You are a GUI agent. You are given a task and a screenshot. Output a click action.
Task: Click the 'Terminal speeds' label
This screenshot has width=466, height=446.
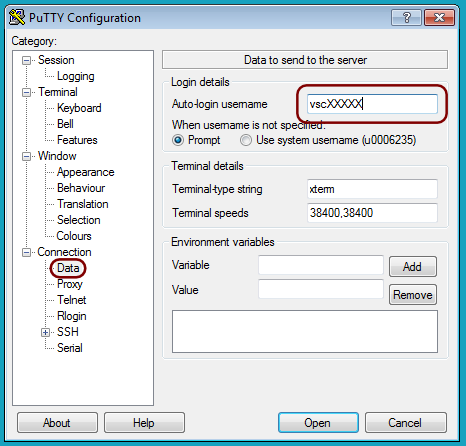point(210,213)
